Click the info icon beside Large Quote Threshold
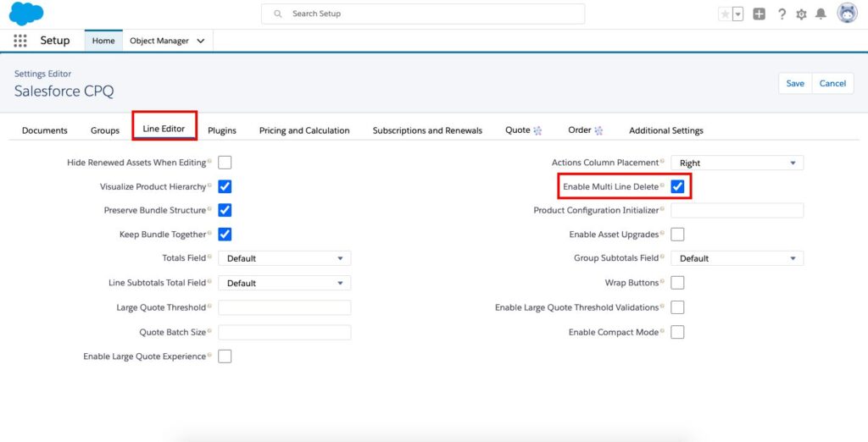The height and width of the screenshot is (442, 868). tap(209, 307)
